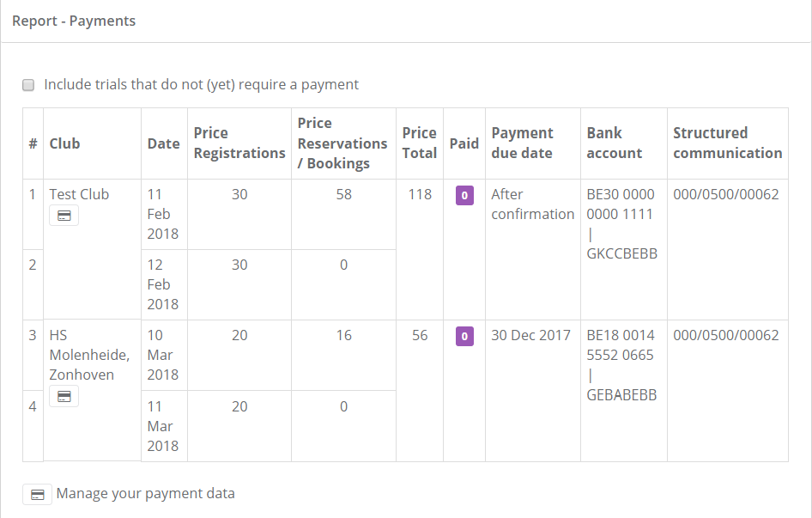Select the Price Total column header
This screenshot has width=812, height=518.
[419, 143]
